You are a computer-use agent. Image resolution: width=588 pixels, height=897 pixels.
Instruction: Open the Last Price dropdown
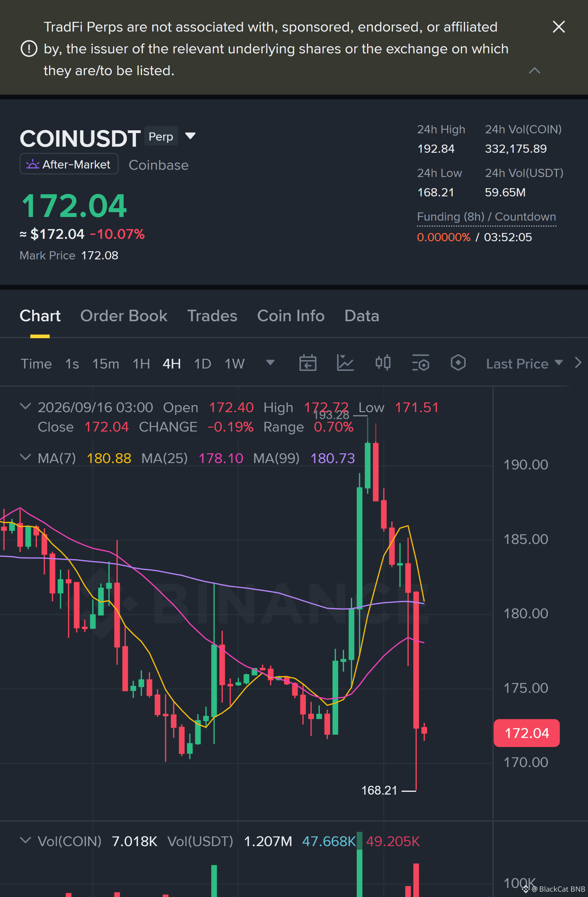click(524, 364)
